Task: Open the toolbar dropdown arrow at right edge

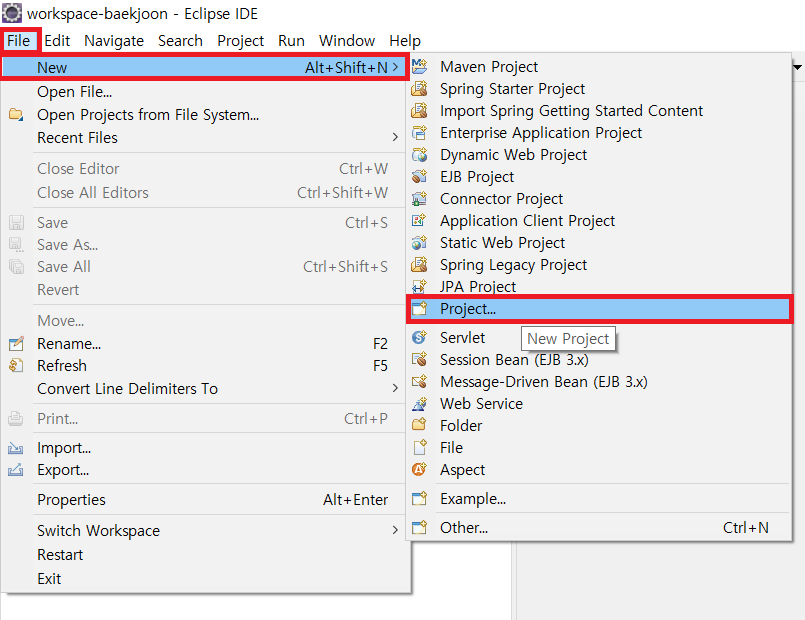Action: (798, 67)
